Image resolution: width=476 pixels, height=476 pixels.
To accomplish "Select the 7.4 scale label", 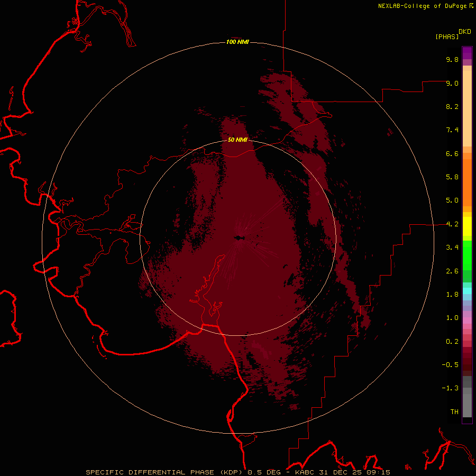I will click(452, 130).
